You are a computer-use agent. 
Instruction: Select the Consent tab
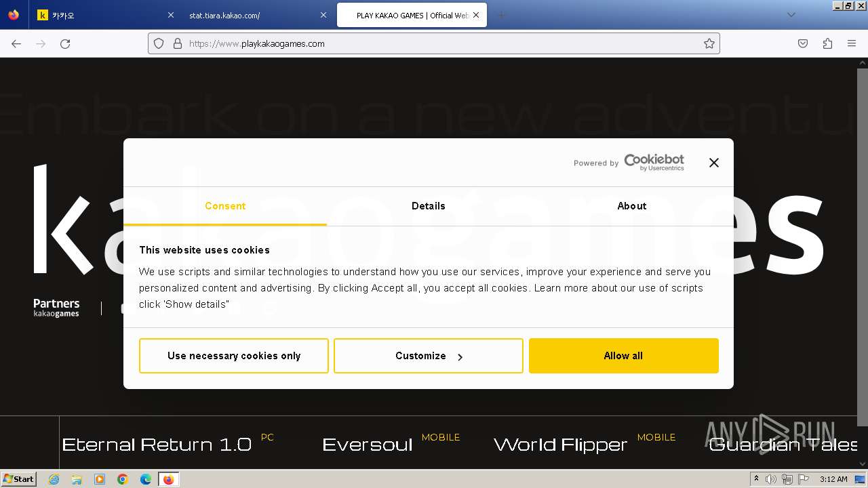click(x=225, y=206)
